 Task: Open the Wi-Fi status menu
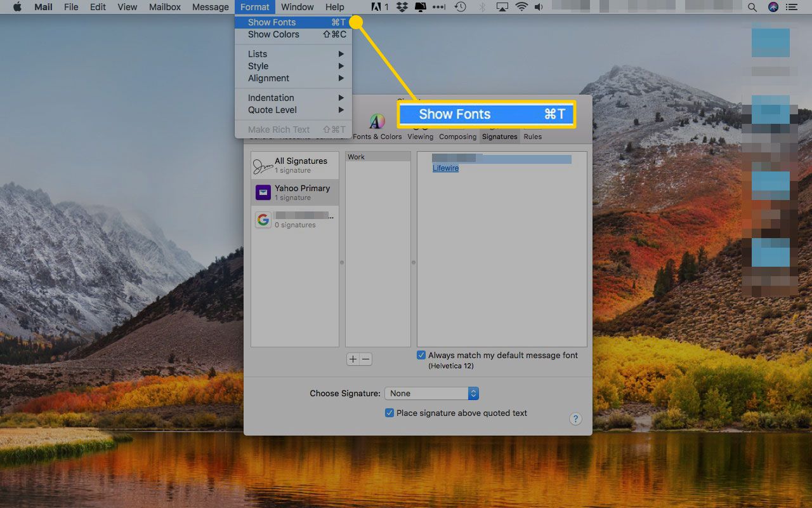pos(521,7)
